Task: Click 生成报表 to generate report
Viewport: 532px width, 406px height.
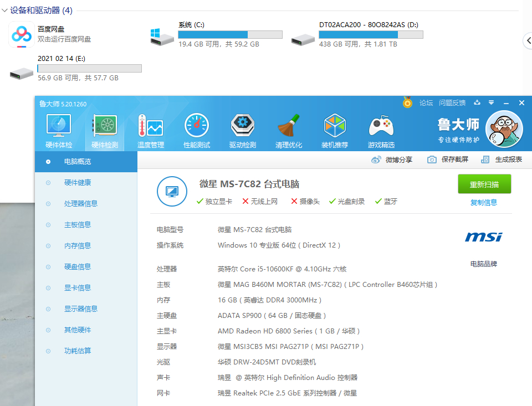Action: coord(502,160)
